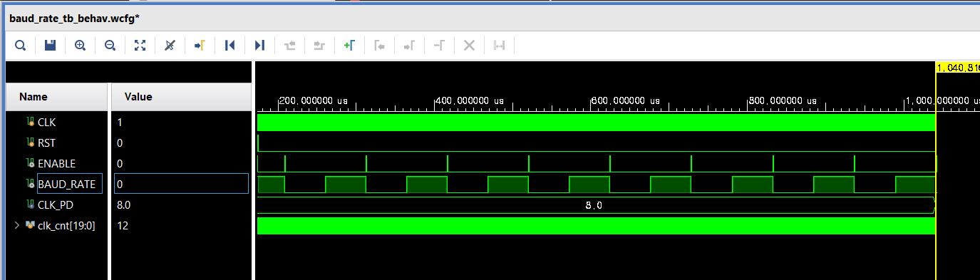Open the waveform Search tool

21,46
